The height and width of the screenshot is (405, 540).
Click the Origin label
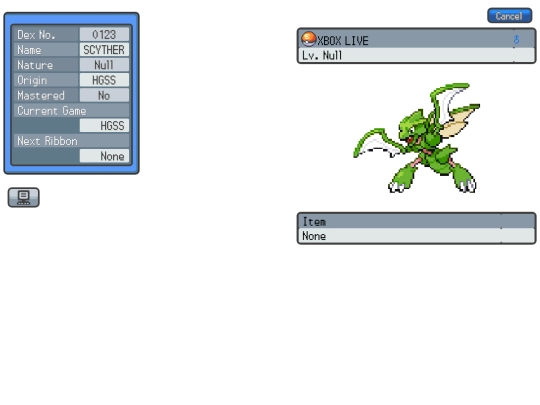[x=32, y=80]
